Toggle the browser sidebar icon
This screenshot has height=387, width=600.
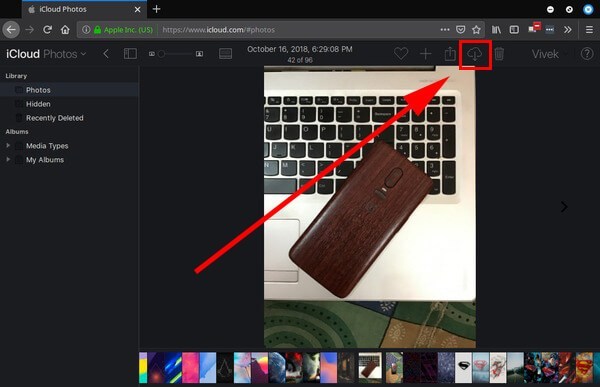[x=514, y=29]
